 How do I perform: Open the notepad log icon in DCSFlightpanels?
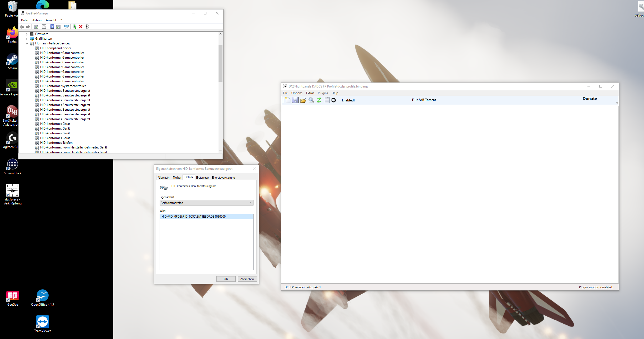pos(327,100)
